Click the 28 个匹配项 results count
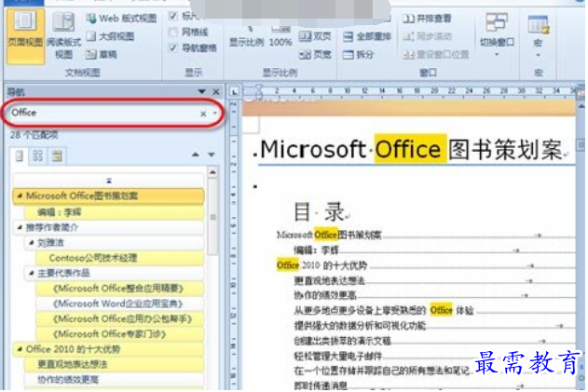Screen dimensions: 588x392 [34, 135]
